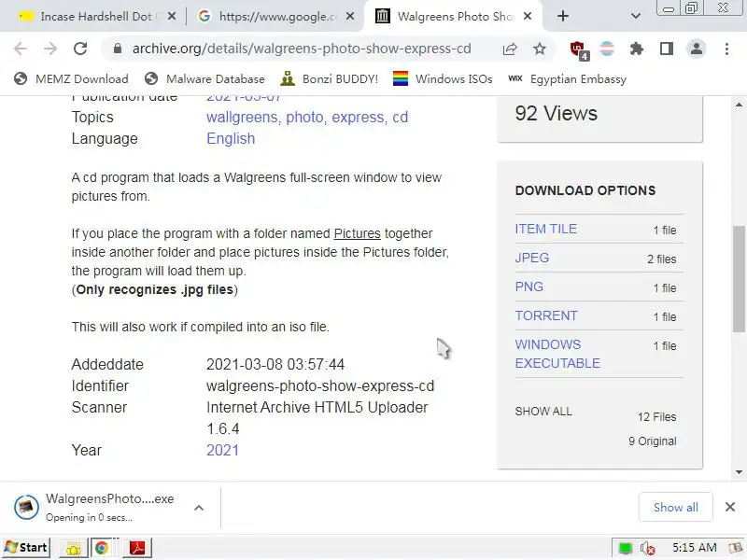Open PNG download option
Viewport: 747px width, 560px height.
(x=529, y=287)
